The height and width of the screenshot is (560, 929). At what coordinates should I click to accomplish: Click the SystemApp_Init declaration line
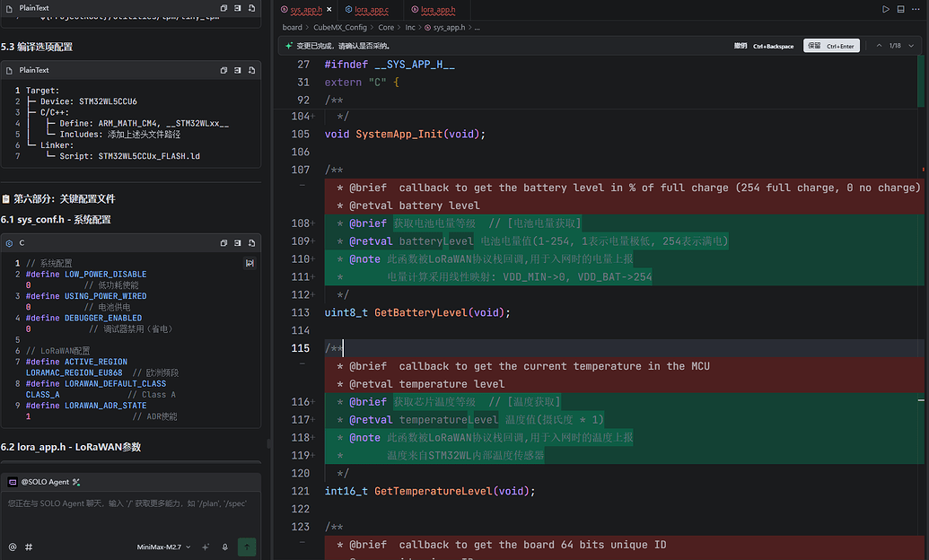click(405, 135)
